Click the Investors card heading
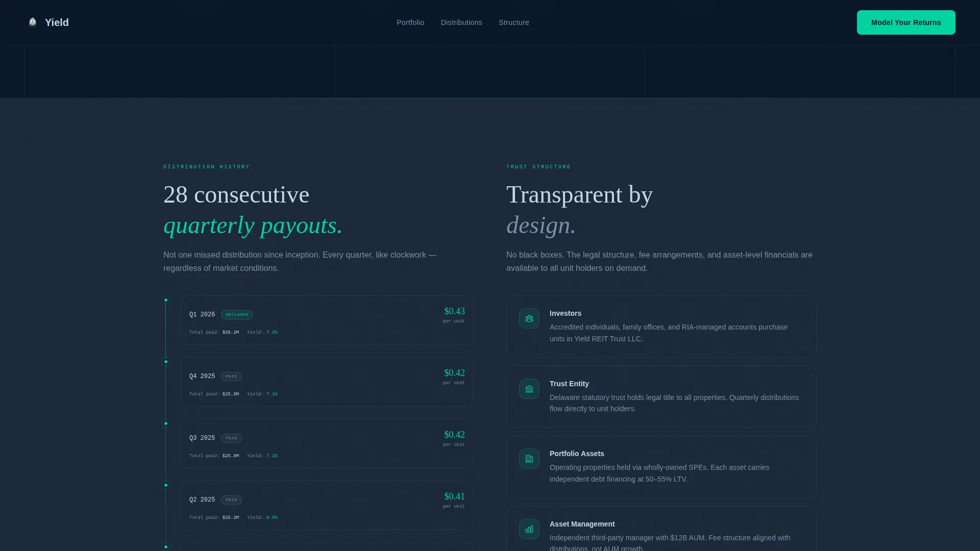The image size is (980, 551). pyautogui.click(x=566, y=313)
